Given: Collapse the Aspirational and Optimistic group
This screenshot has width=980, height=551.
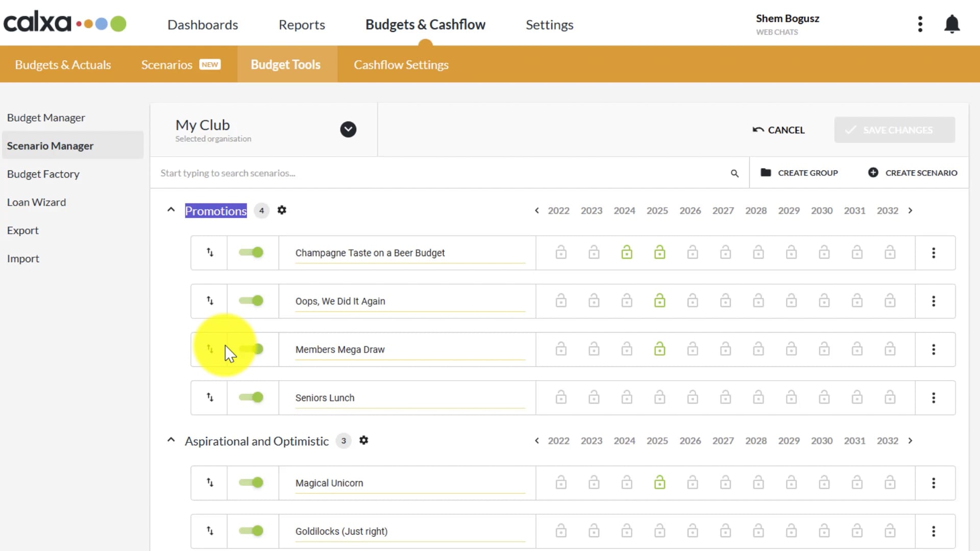Looking at the screenshot, I should (171, 440).
